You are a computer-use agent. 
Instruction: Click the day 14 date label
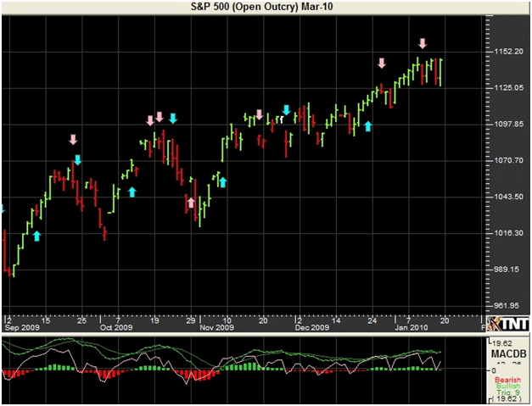336,320
